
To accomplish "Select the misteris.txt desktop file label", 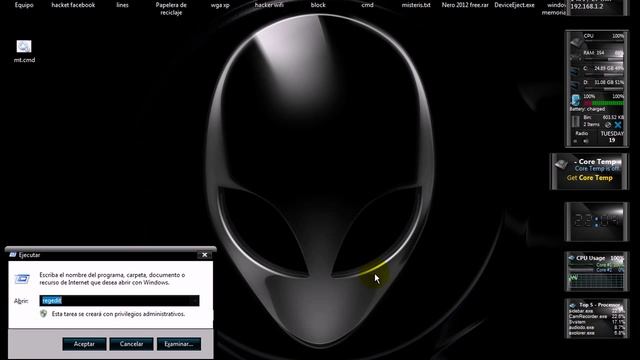I will (x=416, y=5).
